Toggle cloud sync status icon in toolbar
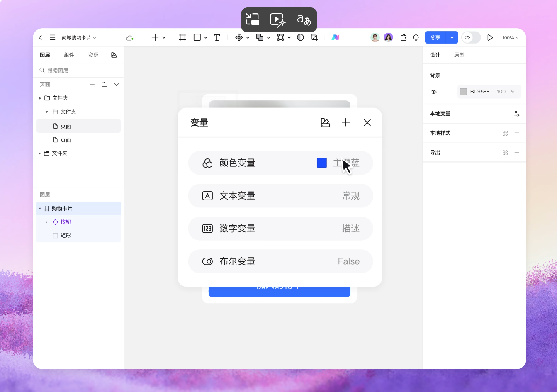557x392 pixels. (x=129, y=37)
